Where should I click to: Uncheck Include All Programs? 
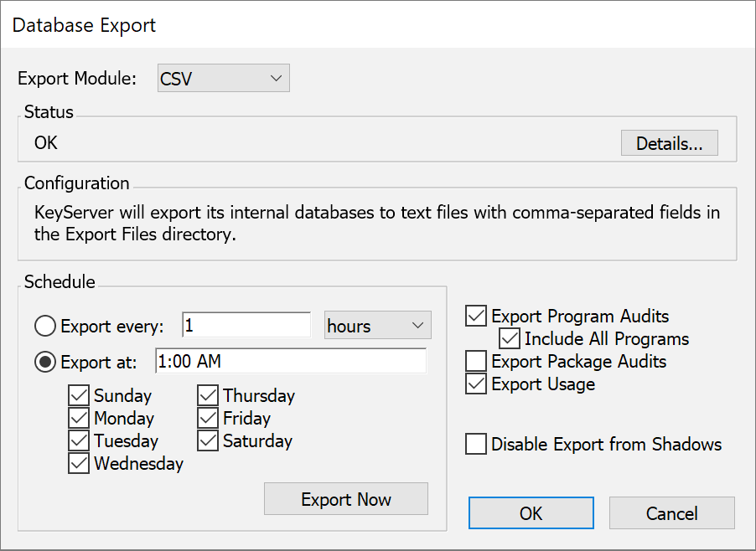click(x=510, y=339)
